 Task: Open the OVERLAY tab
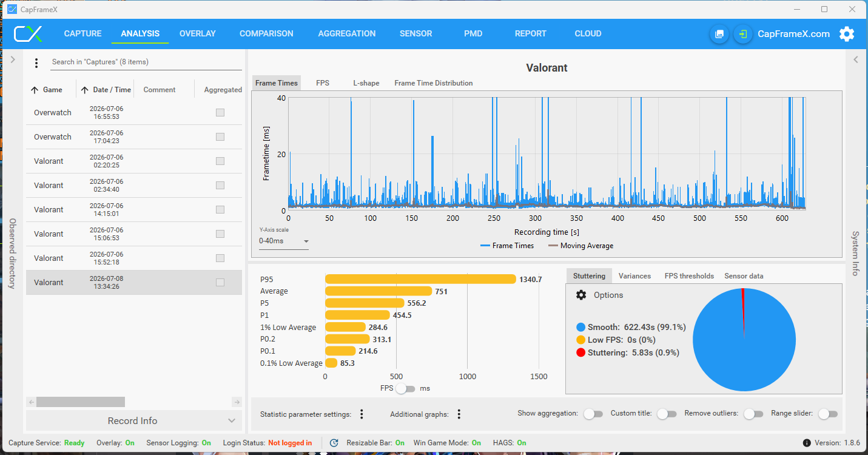[x=198, y=34]
